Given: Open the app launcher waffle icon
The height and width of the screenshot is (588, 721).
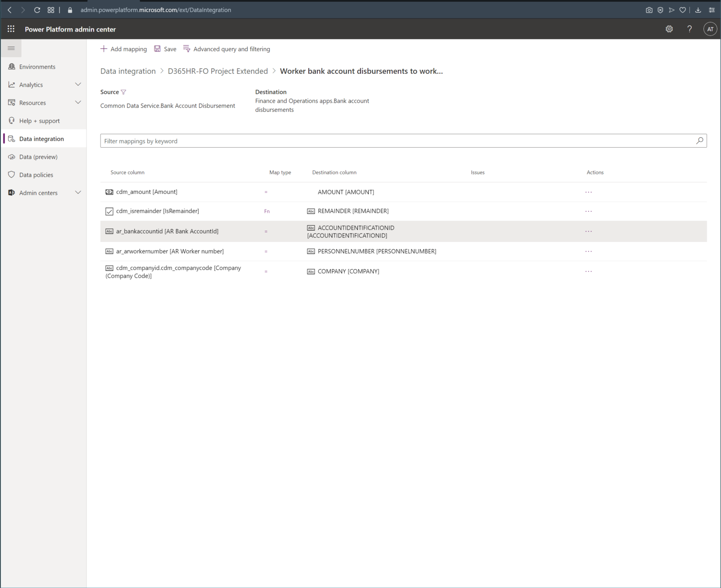Looking at the screenshot, I should point(11,29).
